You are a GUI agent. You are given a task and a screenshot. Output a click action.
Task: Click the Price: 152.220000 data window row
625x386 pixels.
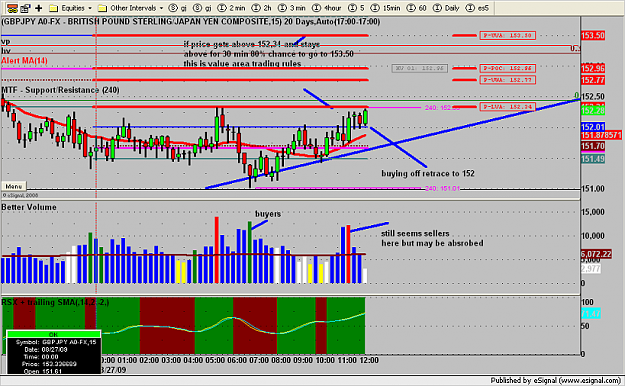pos(49,364)
